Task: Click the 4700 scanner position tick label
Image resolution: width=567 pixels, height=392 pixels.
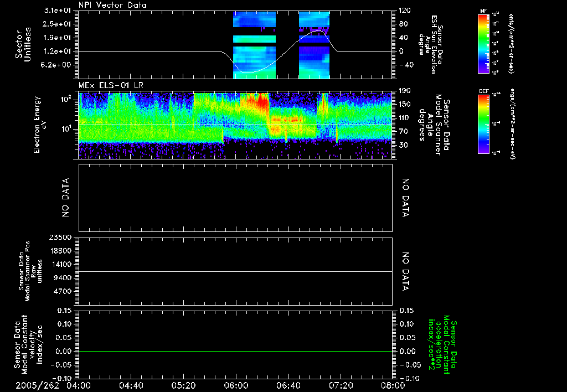Action: pyautogui.click(x=62, y=292)
